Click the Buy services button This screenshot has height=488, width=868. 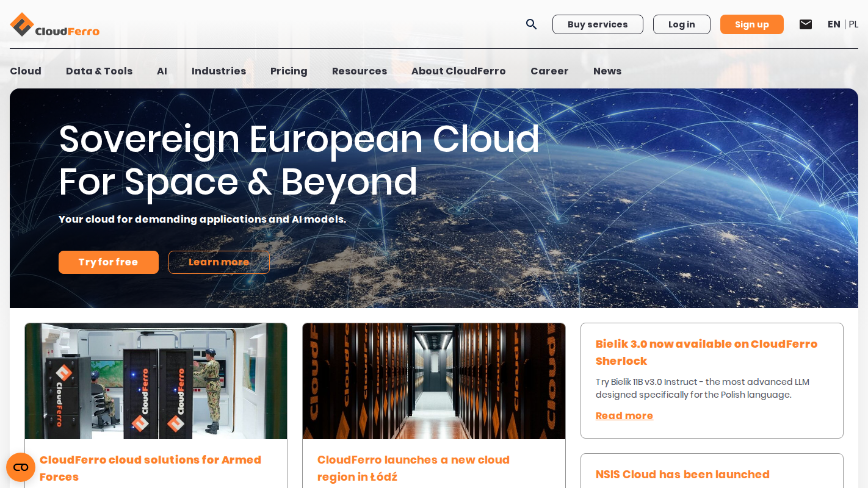coord(598,24)
